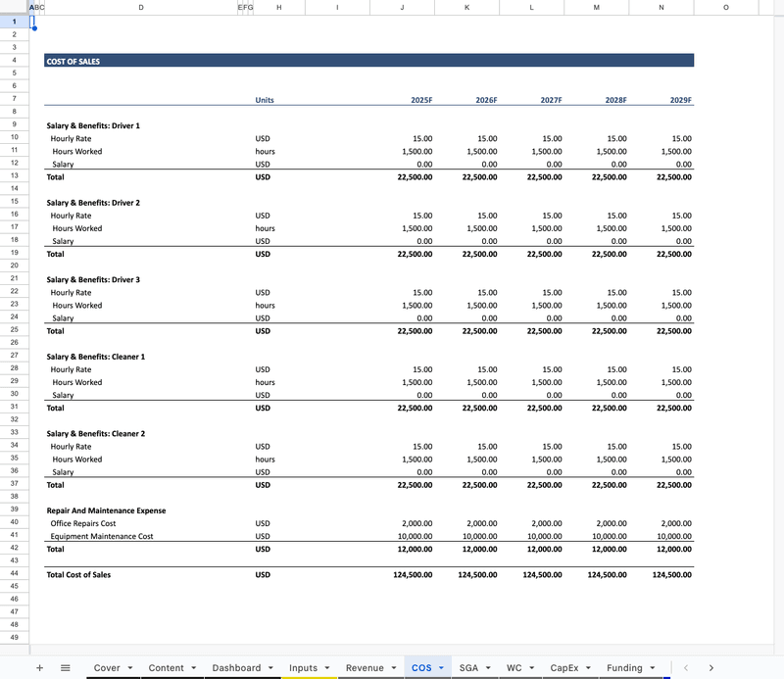Open the Cover tab dropdown arrow
784x679 pixels.
tap(130, 668)
